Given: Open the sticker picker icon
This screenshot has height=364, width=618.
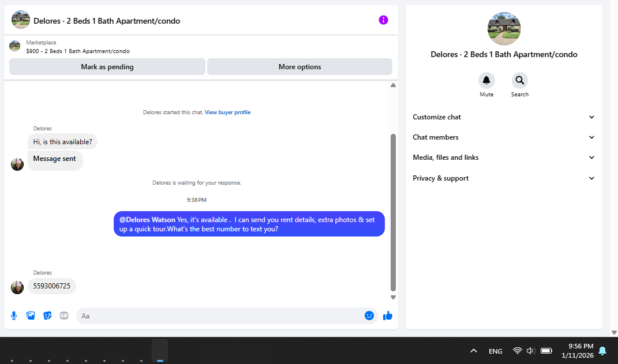Looking at the screenshot, I should tap(47, 316).
